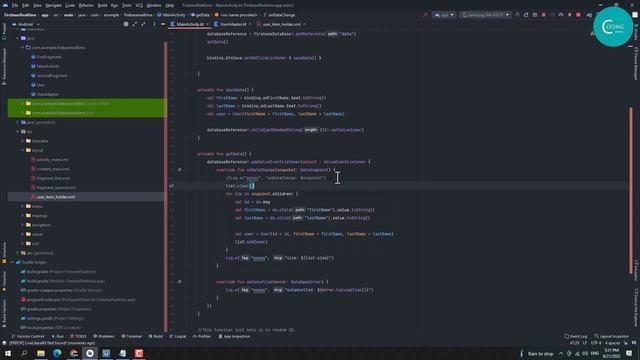Image resolution: width=640 pixels, height=360 pixels.
Task: Expand the menu folder in res
Action: tap(23, 206)
